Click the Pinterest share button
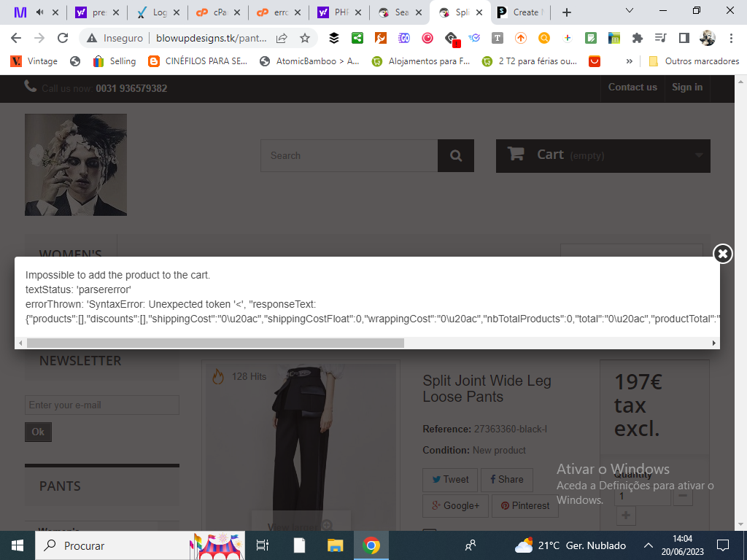747x560 pixels. click(525, 506)
